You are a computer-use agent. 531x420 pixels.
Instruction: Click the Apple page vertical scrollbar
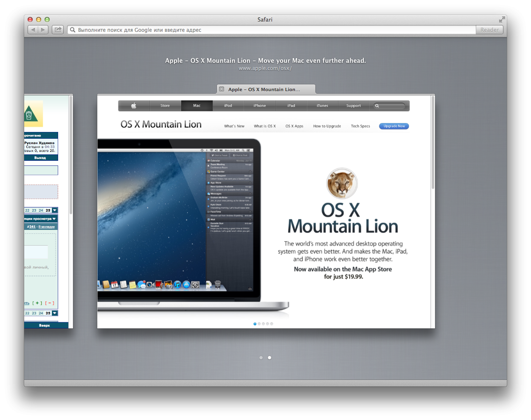pos(433,142)
